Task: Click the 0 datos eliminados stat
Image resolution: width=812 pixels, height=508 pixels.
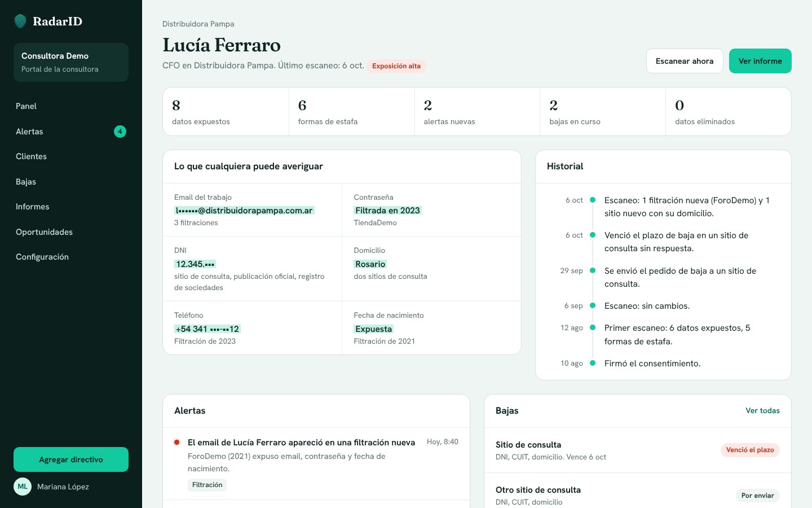Action: pos(729,112)
